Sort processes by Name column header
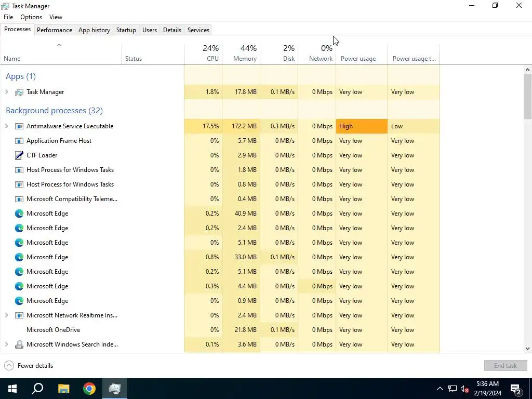This screenshot has width=532, height=399. (x=61, y=54)
